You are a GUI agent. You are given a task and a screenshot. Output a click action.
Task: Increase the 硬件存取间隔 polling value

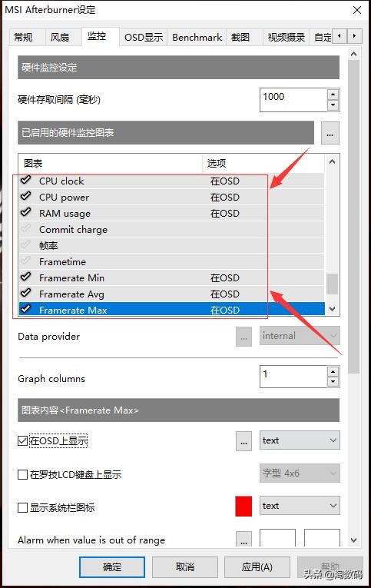click(x=333, y=94)
